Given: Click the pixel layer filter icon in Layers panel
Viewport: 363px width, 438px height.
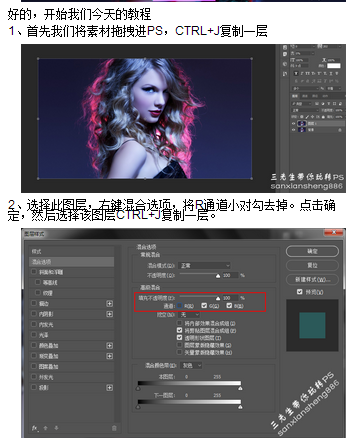Looking at the screenshot, I should 317,104.
